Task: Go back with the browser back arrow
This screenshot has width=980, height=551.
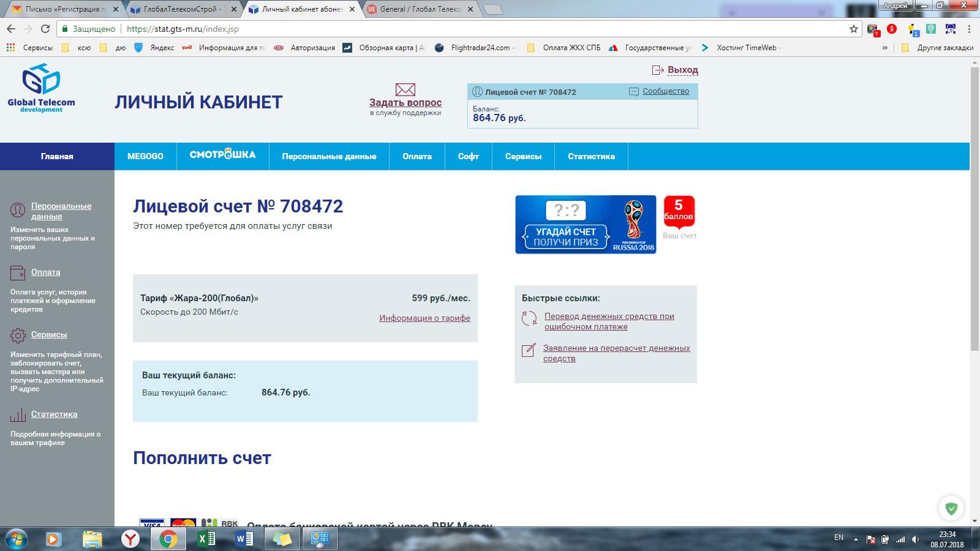Action: click(11, 29)
